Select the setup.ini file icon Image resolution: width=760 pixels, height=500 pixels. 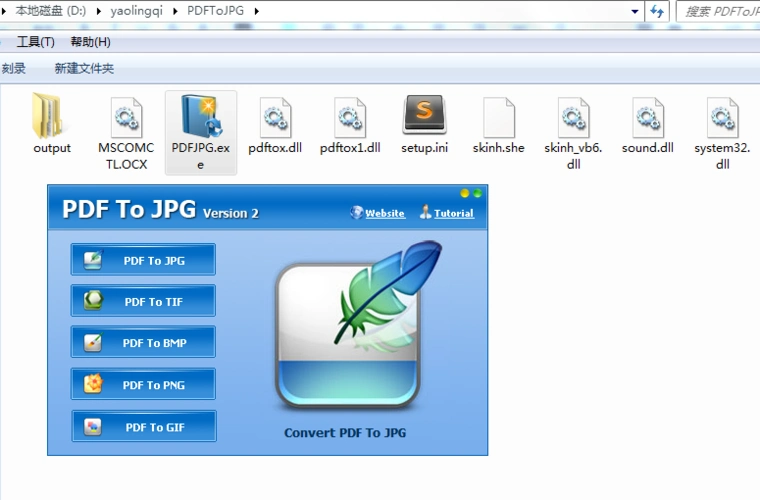pos(424,114)
